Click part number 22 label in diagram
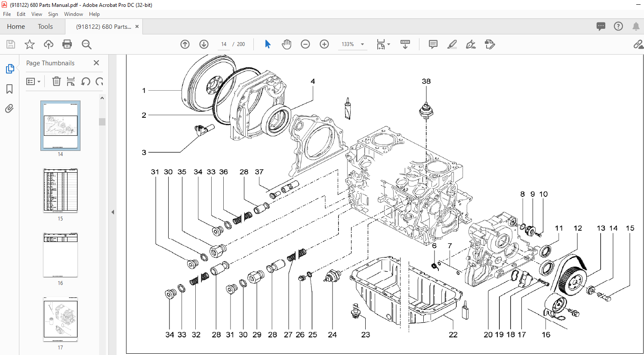Viewport: 644px width, 355px height. click(453, 334)
